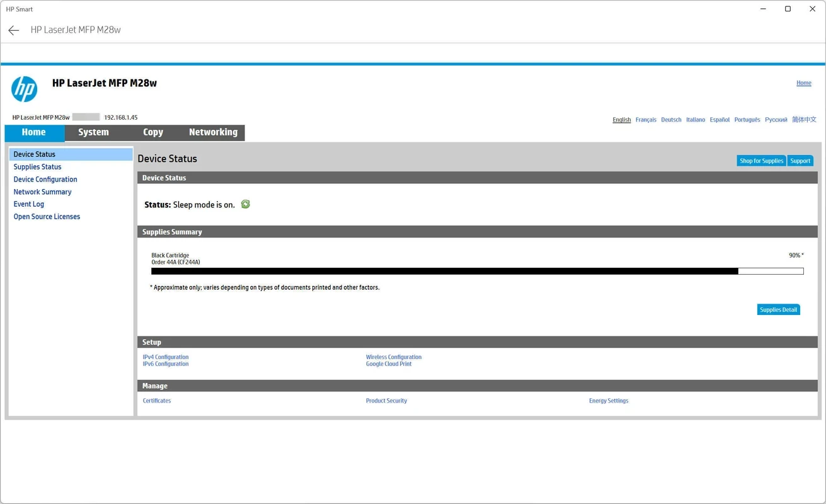Refresh device status with green icon
Screen dimensions: 826x504
tap(246, 204)
